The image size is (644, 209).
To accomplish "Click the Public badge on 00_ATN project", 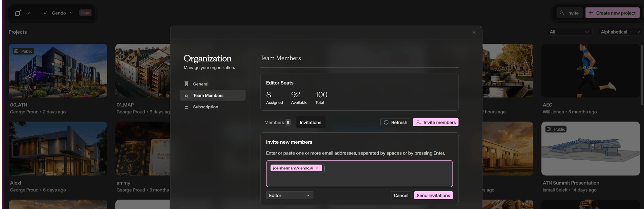I will [x=23, y=51].
